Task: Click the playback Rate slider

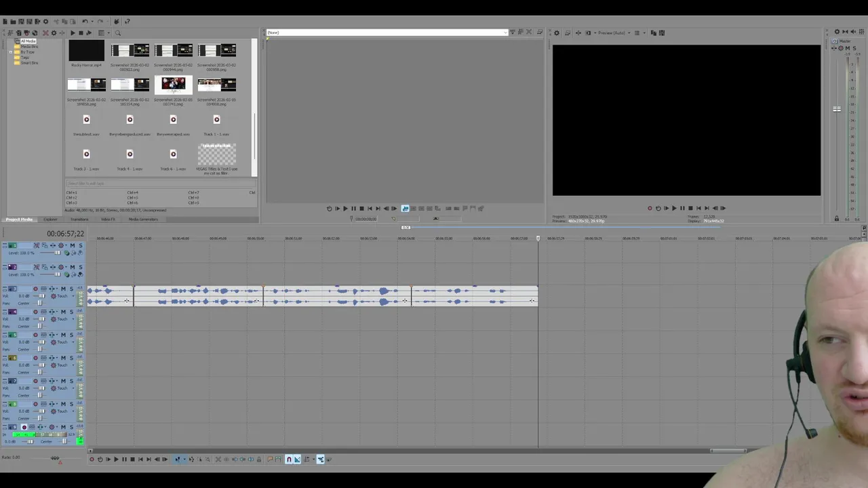Action: click(55, 457)
